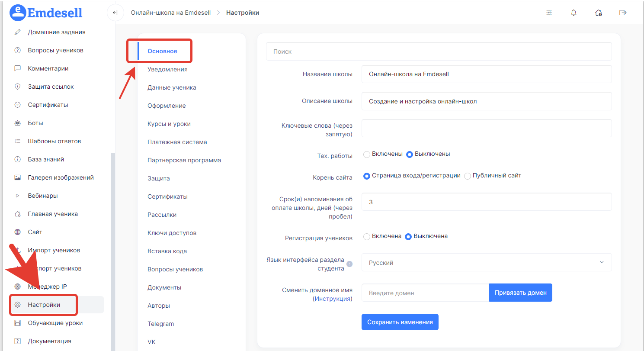
Task: Click the robot icon beside Боты
Action: (18, 123)
